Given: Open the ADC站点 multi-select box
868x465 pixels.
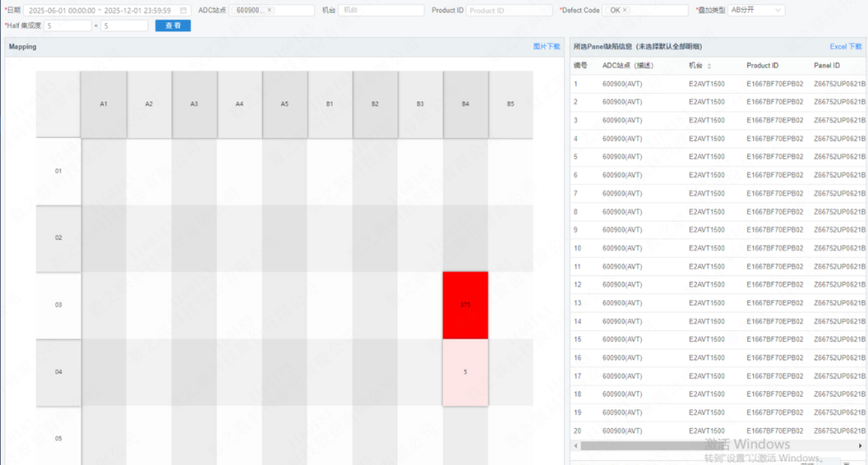Looking at the screenshot, I should [272, 10].
